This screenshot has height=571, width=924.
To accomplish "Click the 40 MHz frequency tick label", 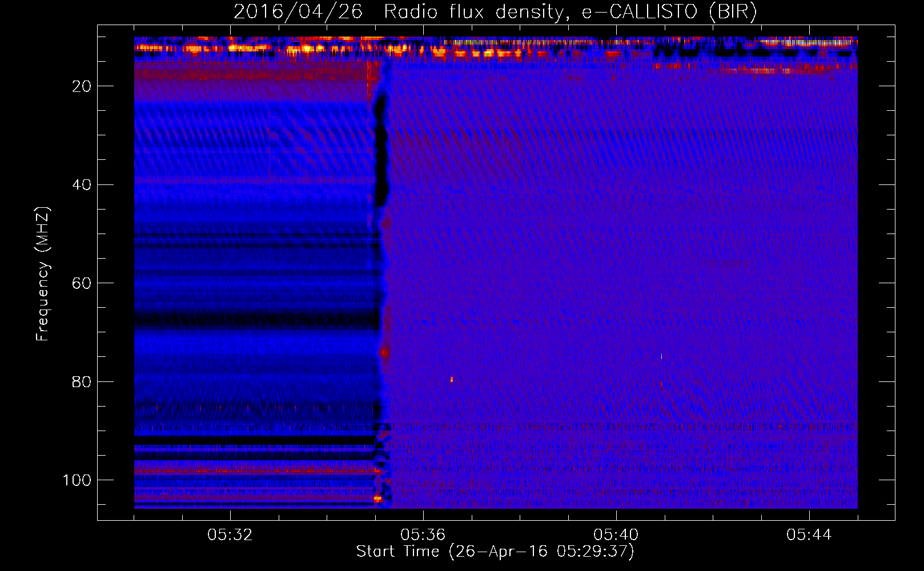I will click(x=82, y=185).
